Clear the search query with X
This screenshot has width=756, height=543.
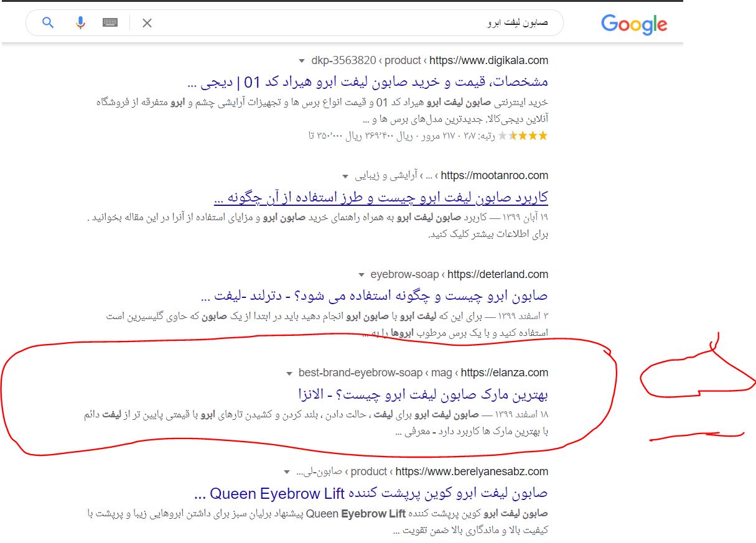(147, 23)
